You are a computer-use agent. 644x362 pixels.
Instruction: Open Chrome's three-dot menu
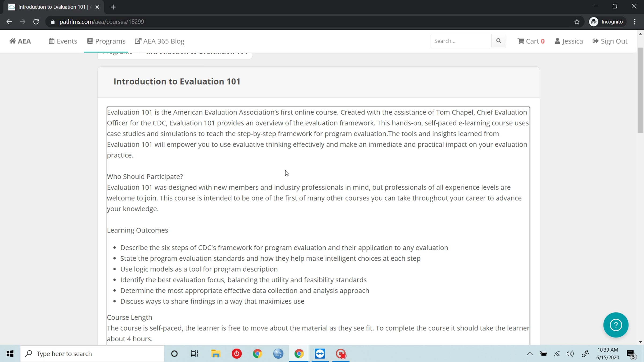[635, 22]
